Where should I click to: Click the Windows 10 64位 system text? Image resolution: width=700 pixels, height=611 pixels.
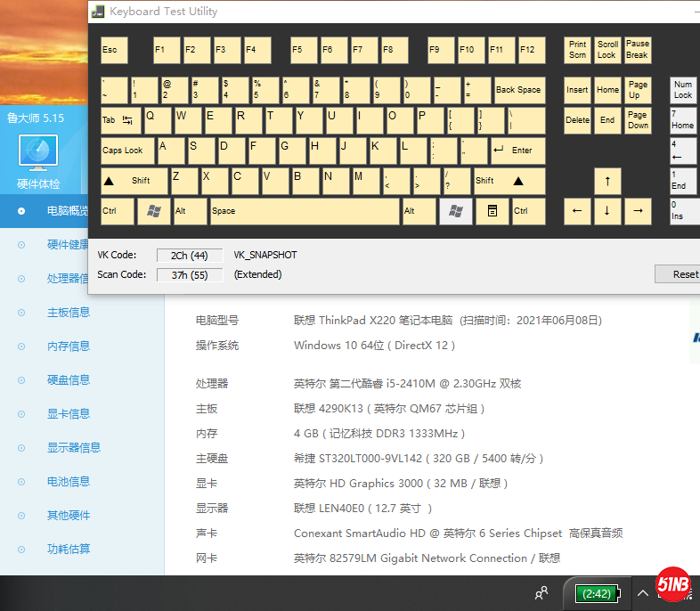(x=375, y=346)
